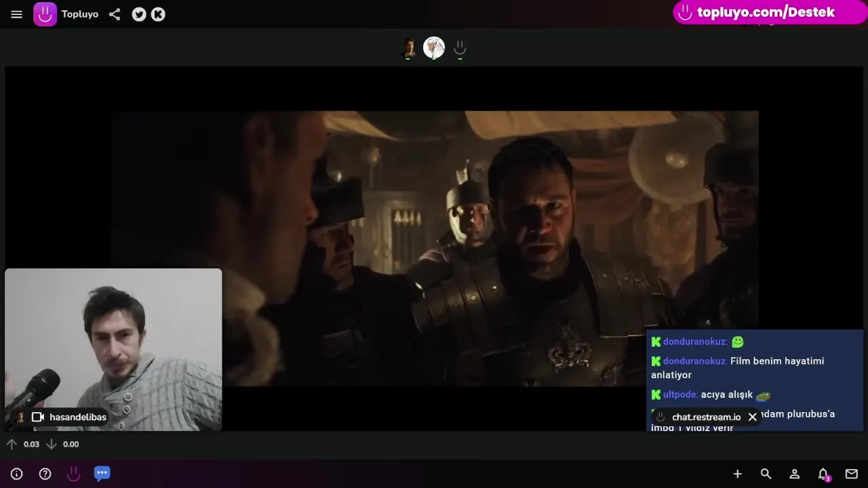Click the bottom bar Topluyo icon
The image size is (868, 488).
[73, 474]
